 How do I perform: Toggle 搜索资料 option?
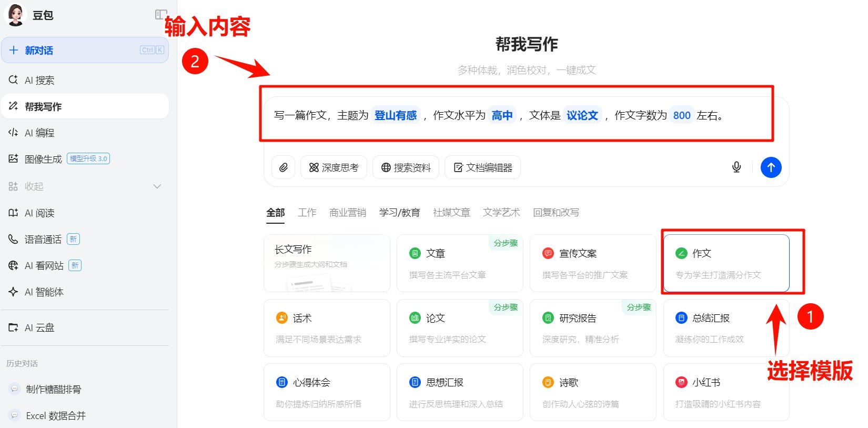click(x=406, y=167)
